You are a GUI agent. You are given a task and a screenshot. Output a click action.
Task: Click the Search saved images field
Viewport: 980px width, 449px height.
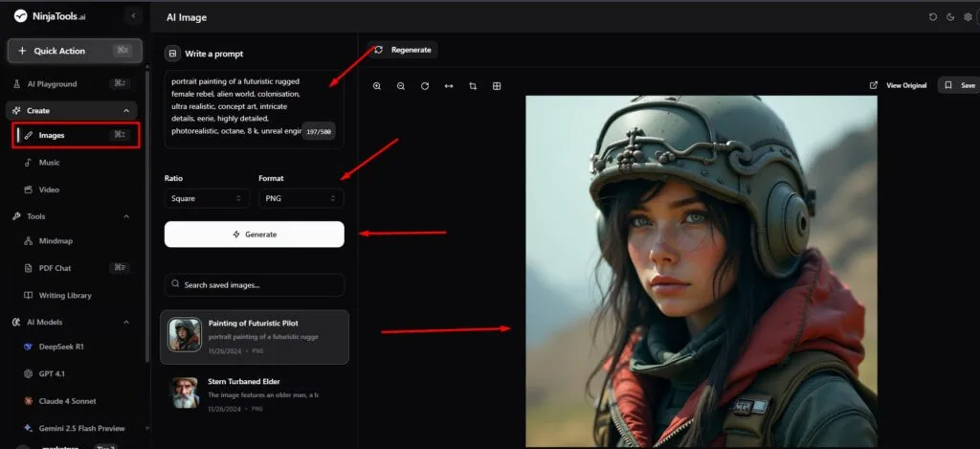pyautogui.click(x=255, y=284)
